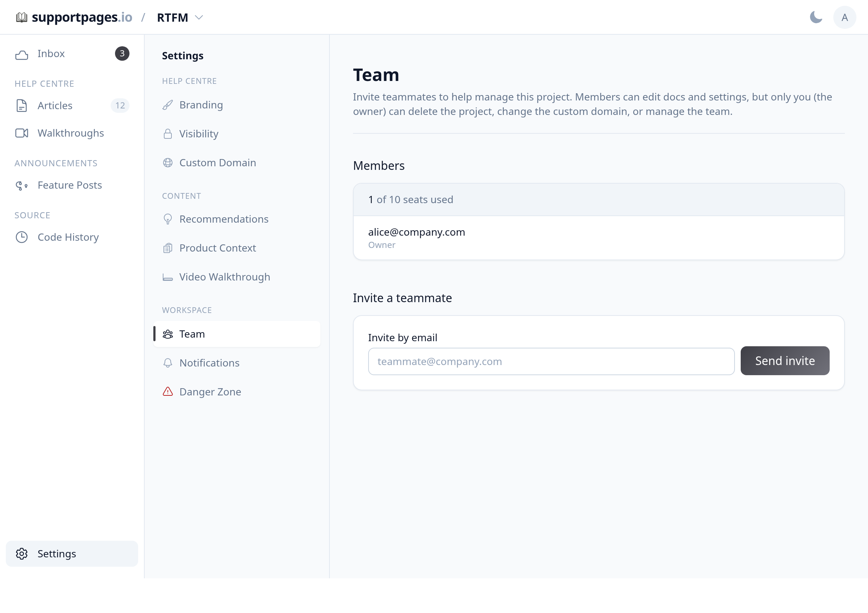
Task: Click the supportpages.io book logo icon
Action: coord(22,17)
